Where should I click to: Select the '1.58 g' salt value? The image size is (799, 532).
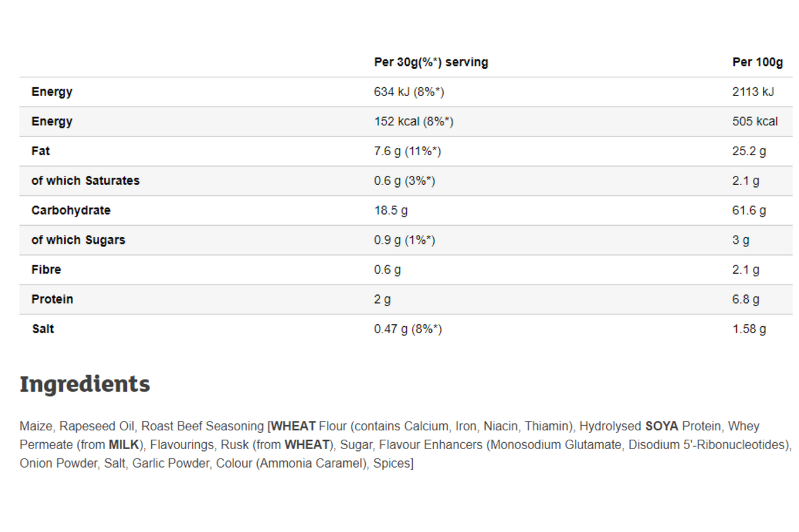coord(749,329)
